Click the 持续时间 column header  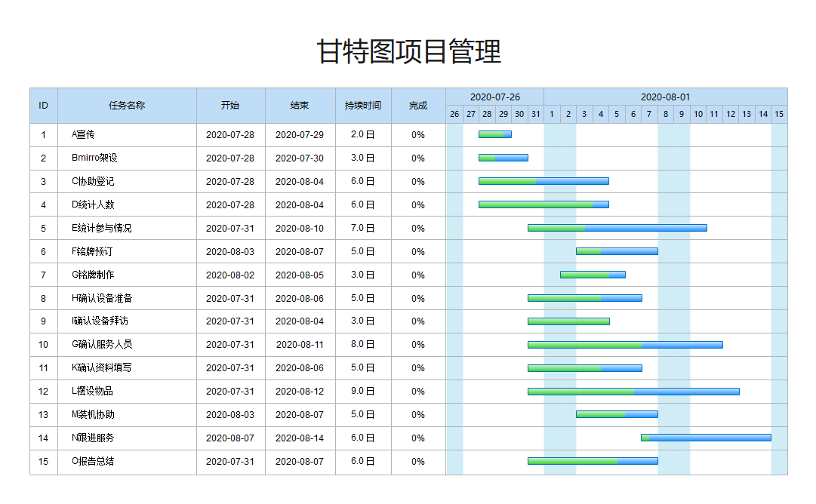click(x=363, y=106)
